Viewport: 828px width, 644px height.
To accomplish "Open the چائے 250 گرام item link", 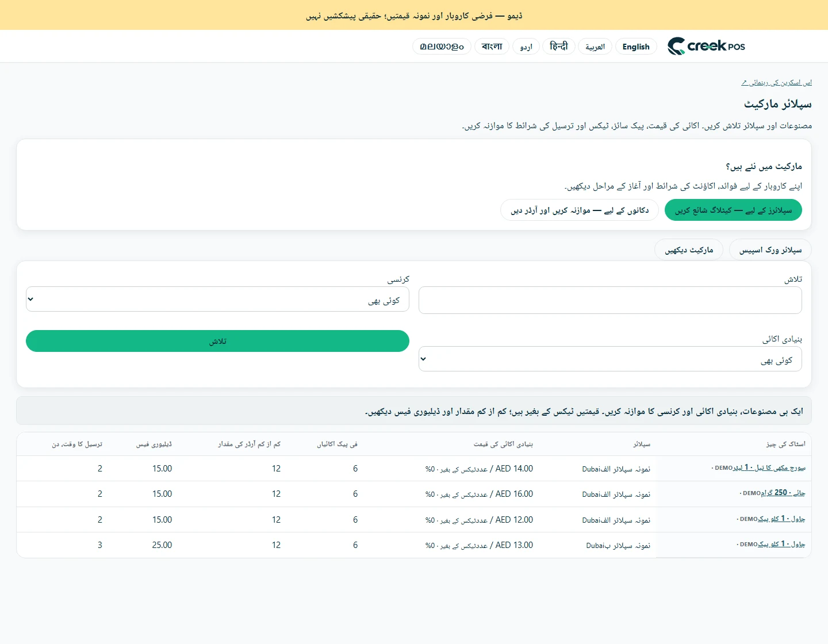I will [x=783, y=493].
